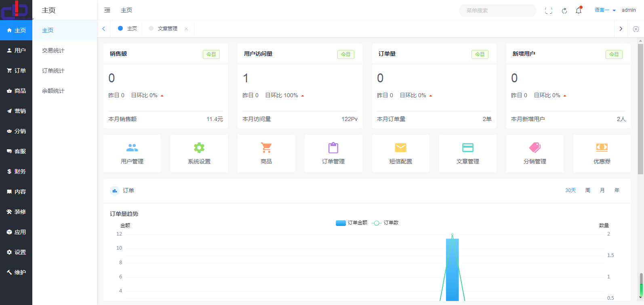This screenshot has width=644, height=305.
Task: Click the refresh icon in top bar
Action: tap(564, 10)
